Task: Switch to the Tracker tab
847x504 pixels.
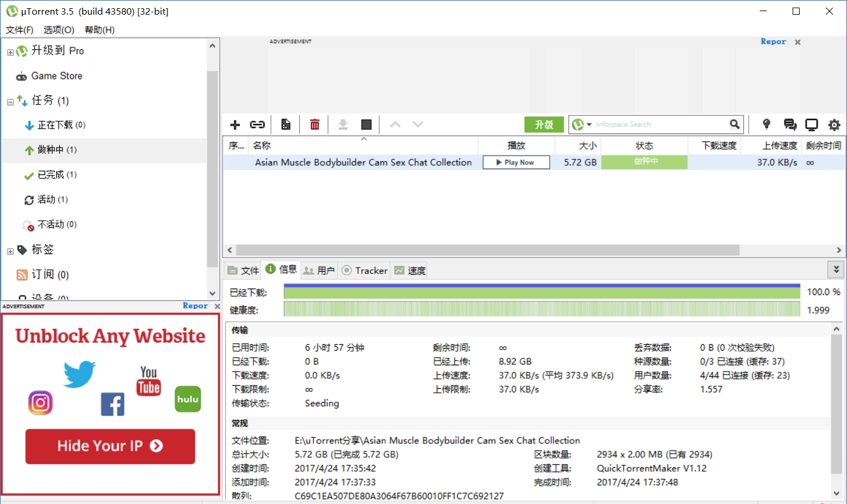Action: point(365,270)
